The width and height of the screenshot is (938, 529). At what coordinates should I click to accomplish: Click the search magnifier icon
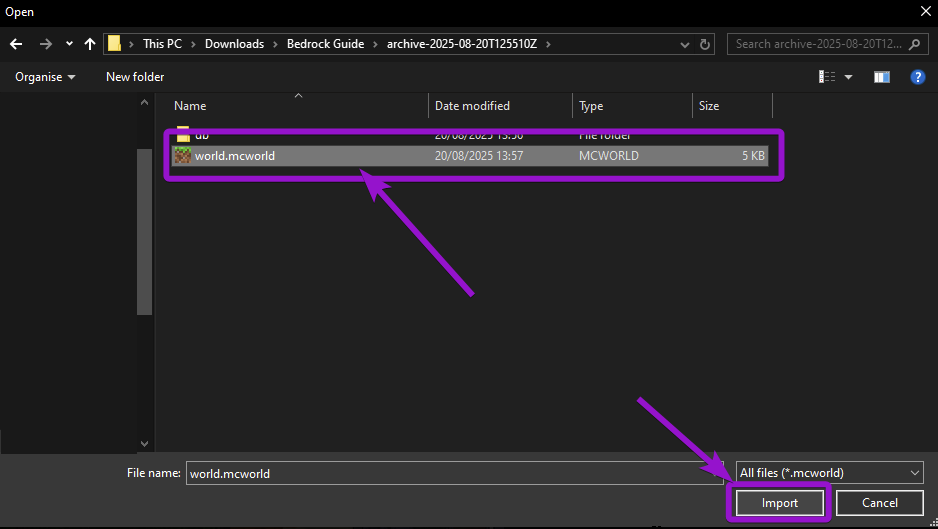(914, 44)
